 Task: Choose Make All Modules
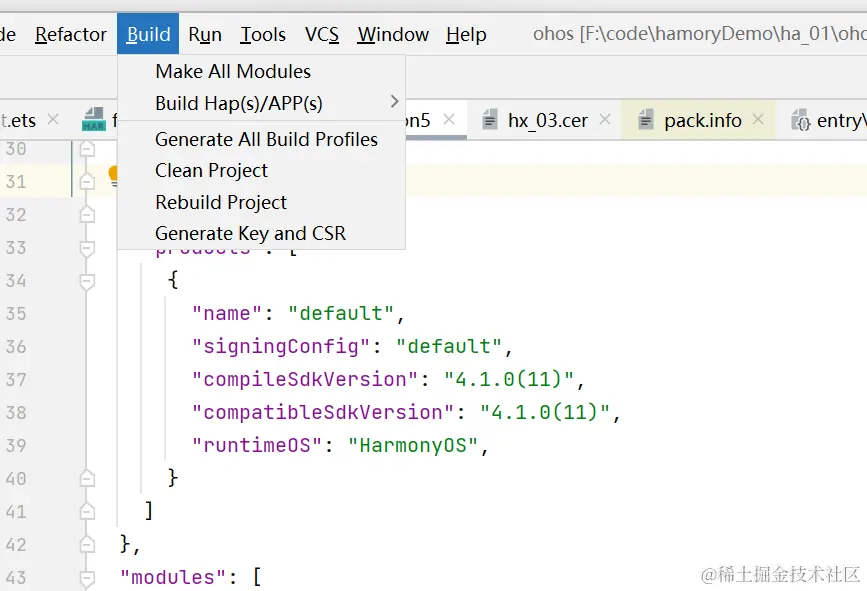pos(261,71)
